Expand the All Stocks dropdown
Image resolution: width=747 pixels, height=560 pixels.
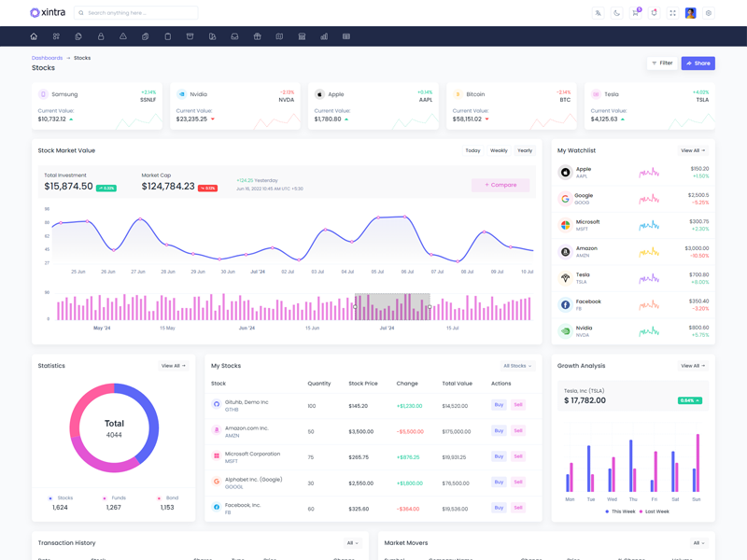coord(517,366)
